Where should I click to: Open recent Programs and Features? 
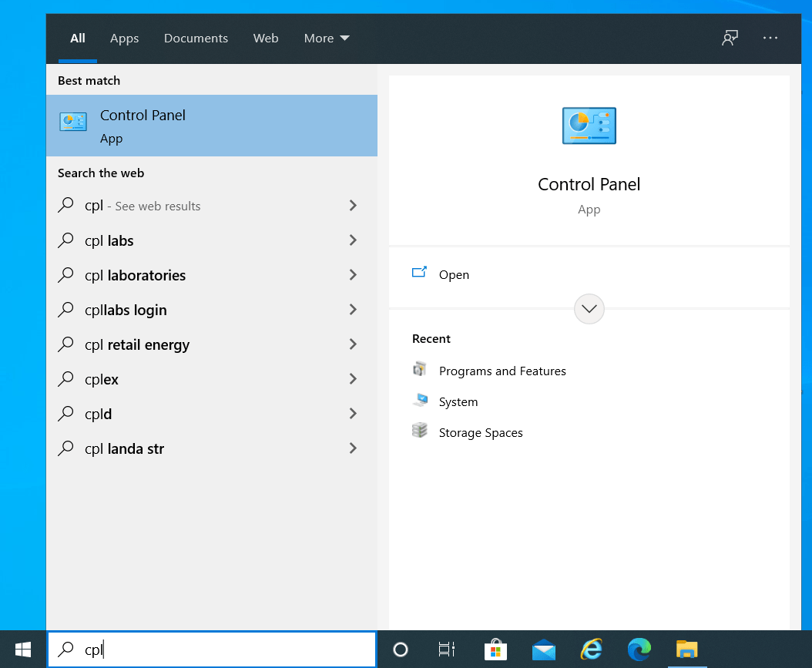click(502, 371)
